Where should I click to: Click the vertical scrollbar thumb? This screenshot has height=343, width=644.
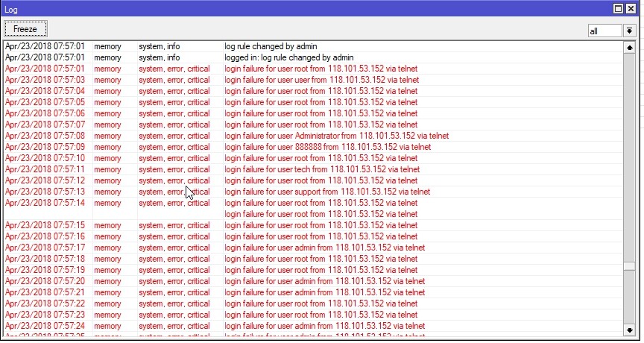click(x=630, y=266)
